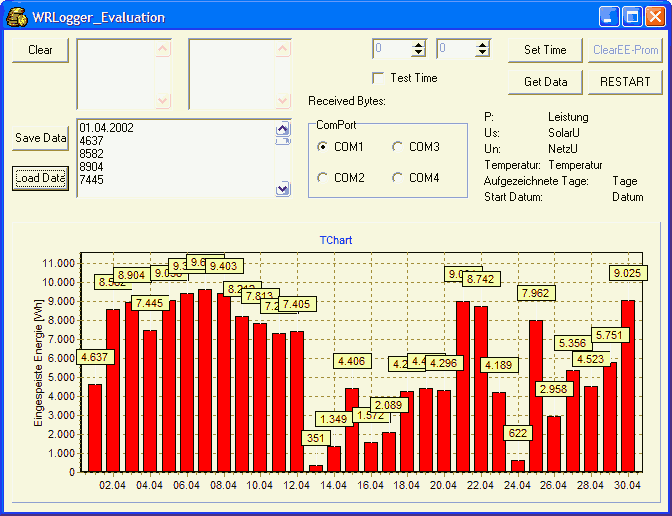Click the 4.296 bar label
The width and height of the screenshot is (672, 516).
pyautogui.click(x=444, y=363)
